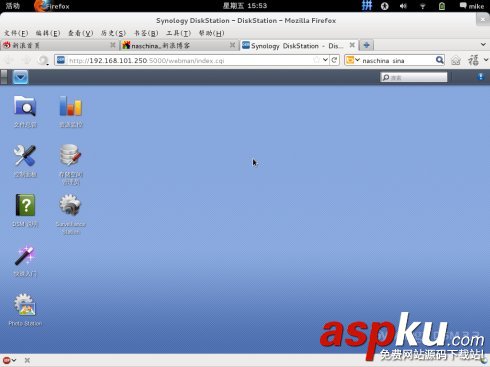Close the Synology DiskStation tab

point(352,45)
